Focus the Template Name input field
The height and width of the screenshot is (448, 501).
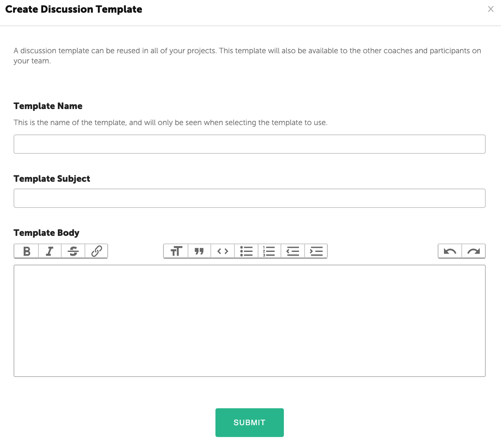[250, 144]
